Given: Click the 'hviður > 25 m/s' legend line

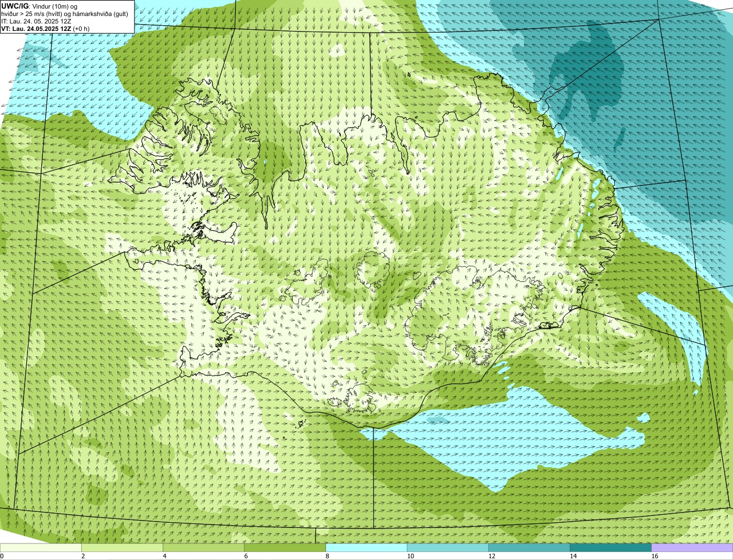Looking at the screenshot, I should 65,14.
